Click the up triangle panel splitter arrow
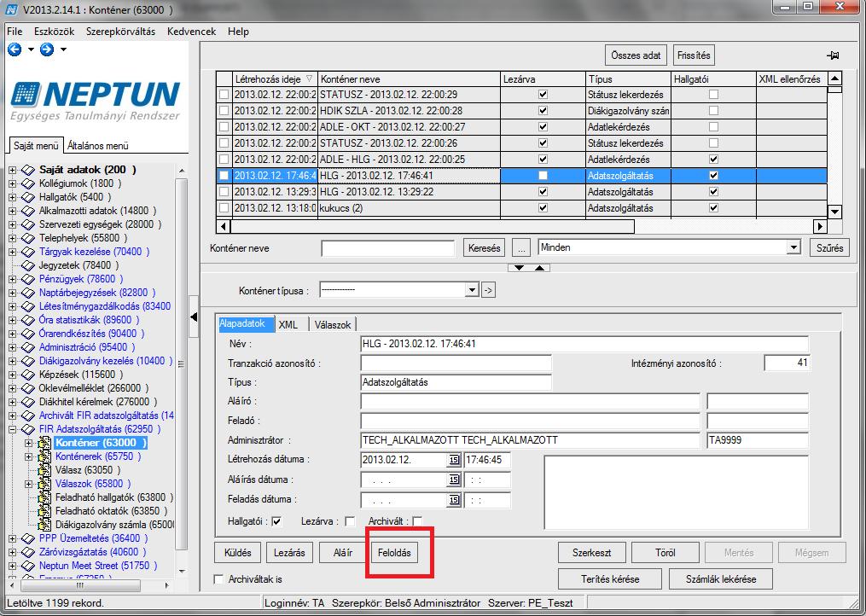This screenshot has height=616, width=866. coord(539,268)
